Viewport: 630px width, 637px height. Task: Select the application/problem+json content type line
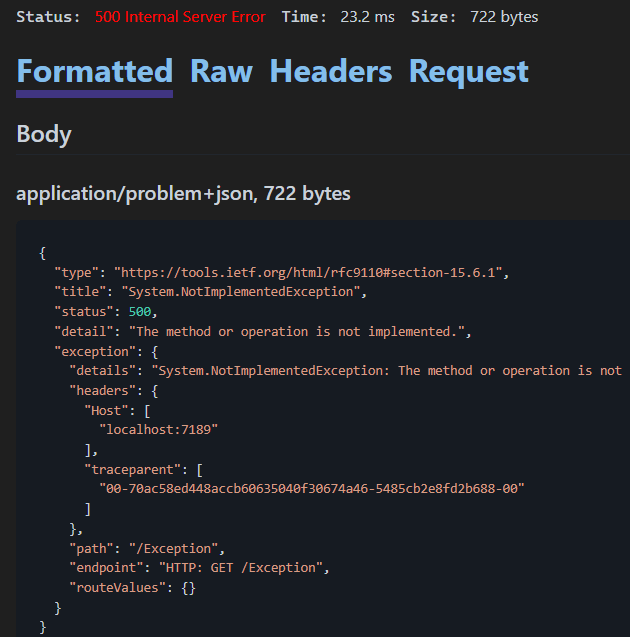[183, 194]
